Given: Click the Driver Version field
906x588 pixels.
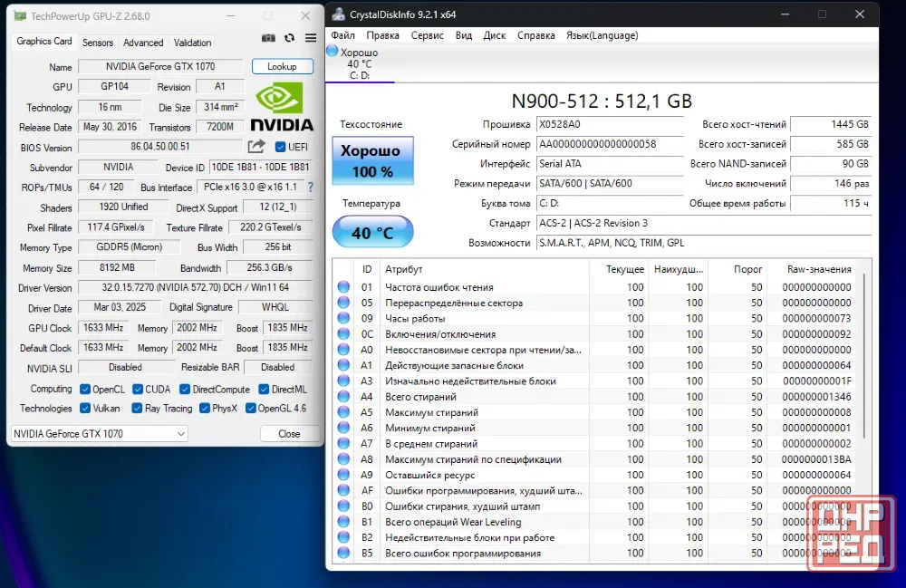Looking at the screenshot, I should [196, 287].
